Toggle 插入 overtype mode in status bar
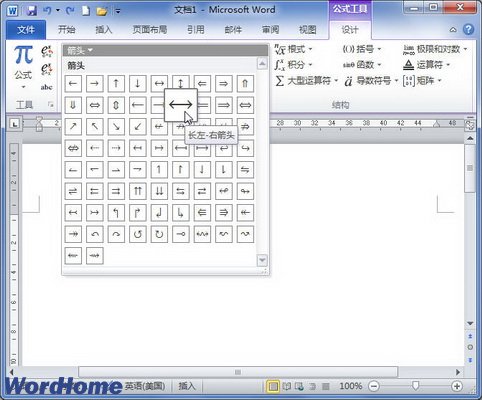 186,386
